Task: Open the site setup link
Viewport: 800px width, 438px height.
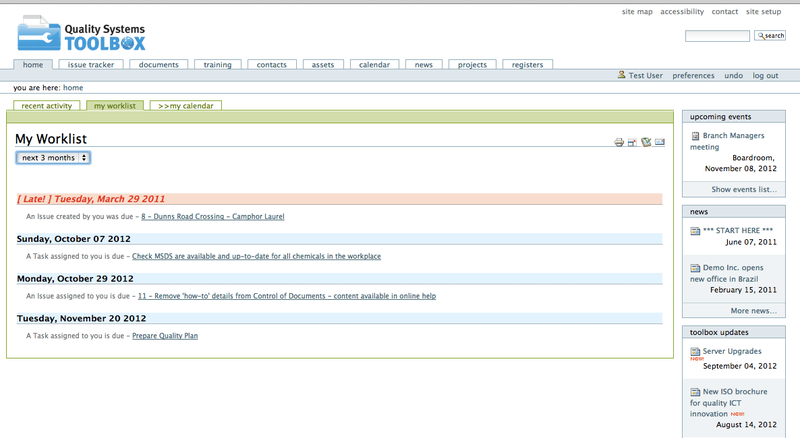Action: pos(763,11)
